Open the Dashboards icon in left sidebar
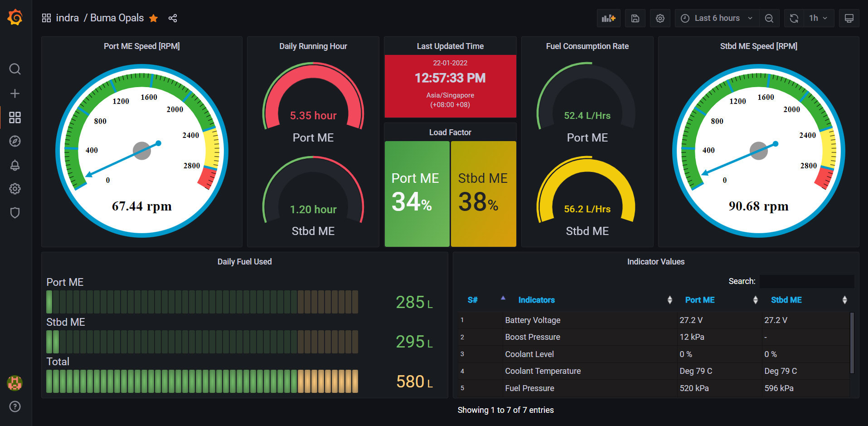 15,118
